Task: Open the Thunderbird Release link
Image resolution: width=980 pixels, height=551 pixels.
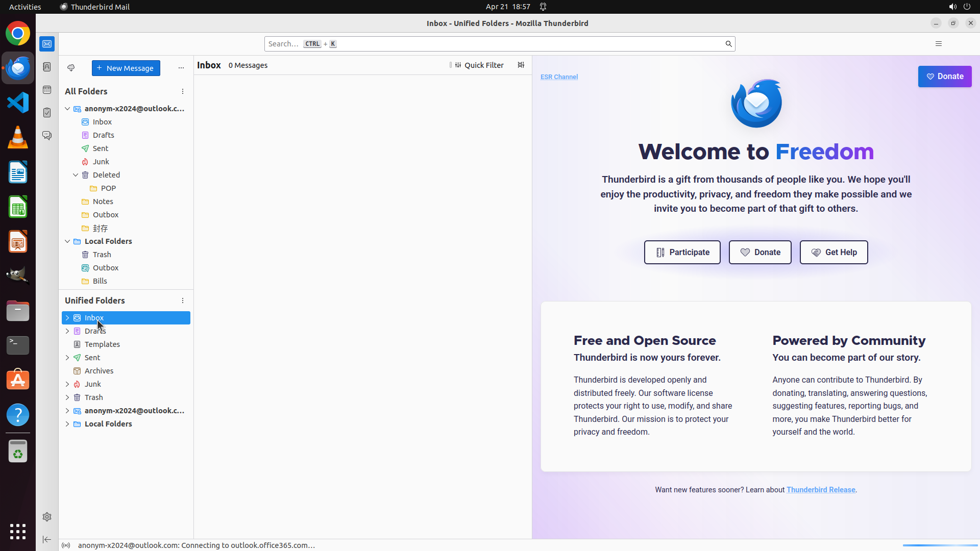Action: point(820,490)
